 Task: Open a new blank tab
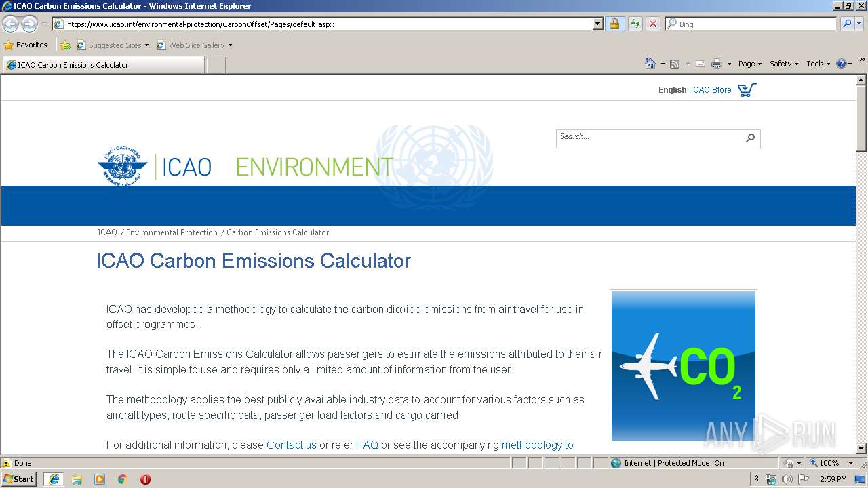tap(216, 65)
